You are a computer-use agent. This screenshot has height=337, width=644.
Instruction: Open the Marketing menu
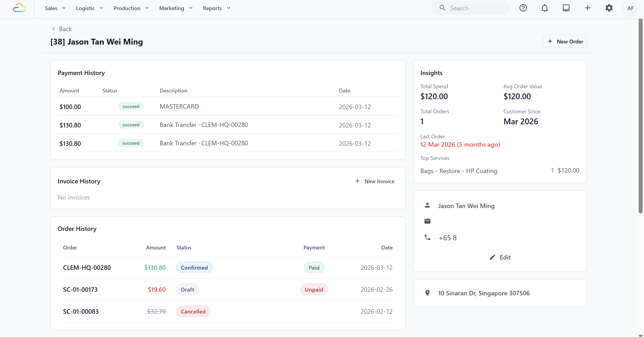click(x=176, y=8)
